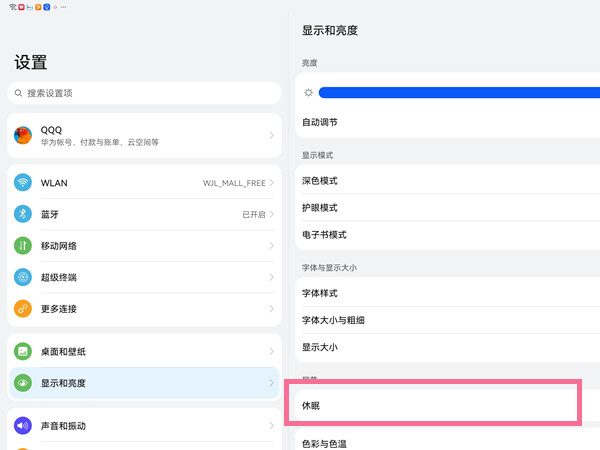Screen dimensions: 600x450
Task: Open 声音和振动 settings entry
Action: point(140,426)
